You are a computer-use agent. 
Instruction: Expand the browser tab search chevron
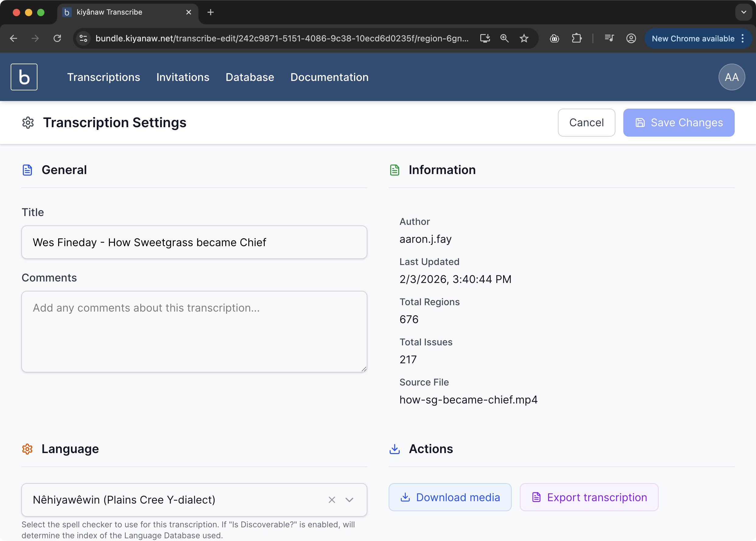point(743,12)
